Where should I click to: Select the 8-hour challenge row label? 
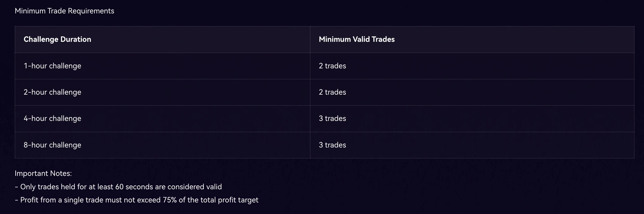[52, 145]
